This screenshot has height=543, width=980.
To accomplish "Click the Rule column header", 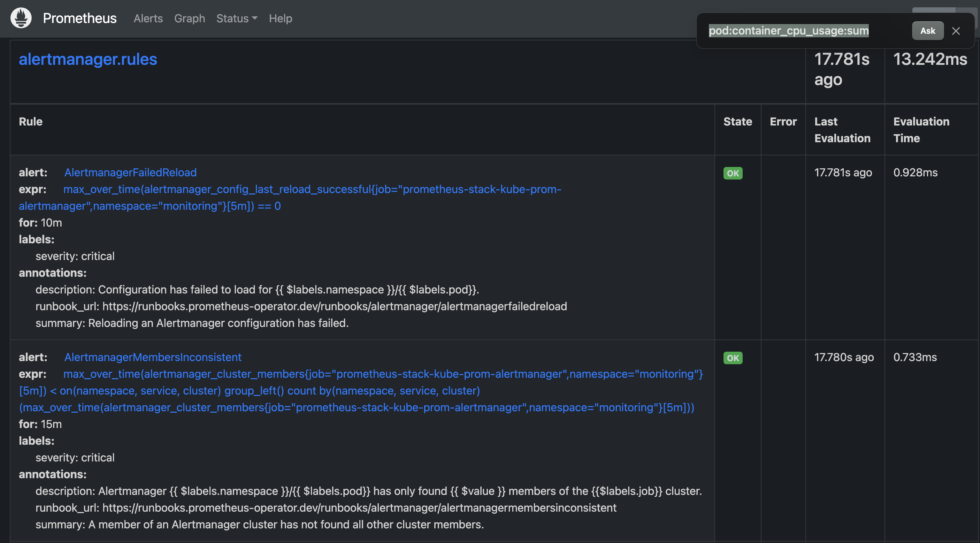I will click(31, 121).
